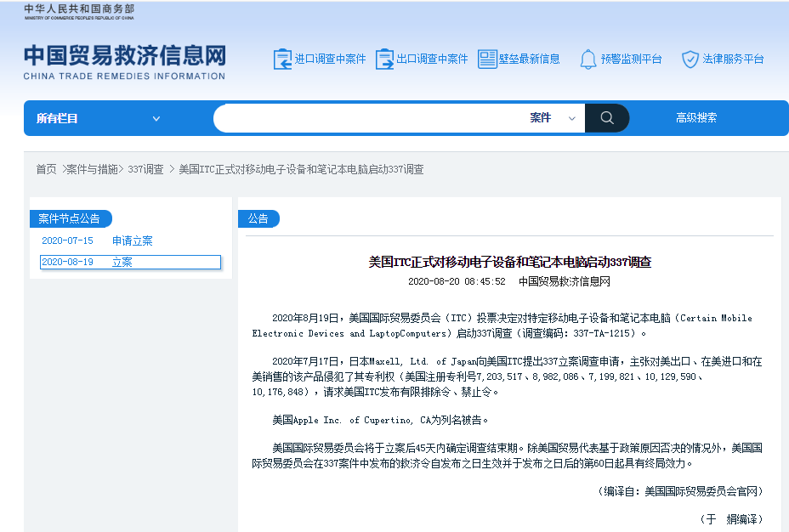Click the search text input field
Viewport: 789px width, 532px height.
[x=370, y=117]
